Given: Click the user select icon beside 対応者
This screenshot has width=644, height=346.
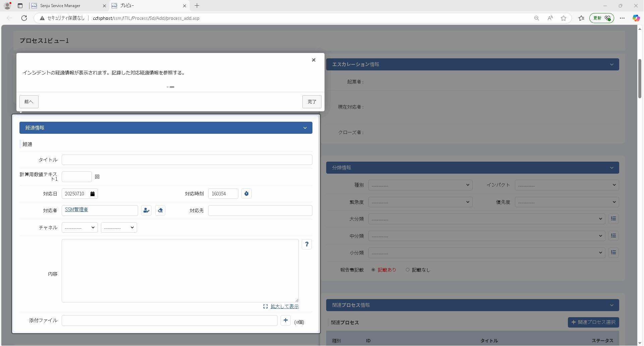Looking at the screenshot, I should [x=146, y=210].
